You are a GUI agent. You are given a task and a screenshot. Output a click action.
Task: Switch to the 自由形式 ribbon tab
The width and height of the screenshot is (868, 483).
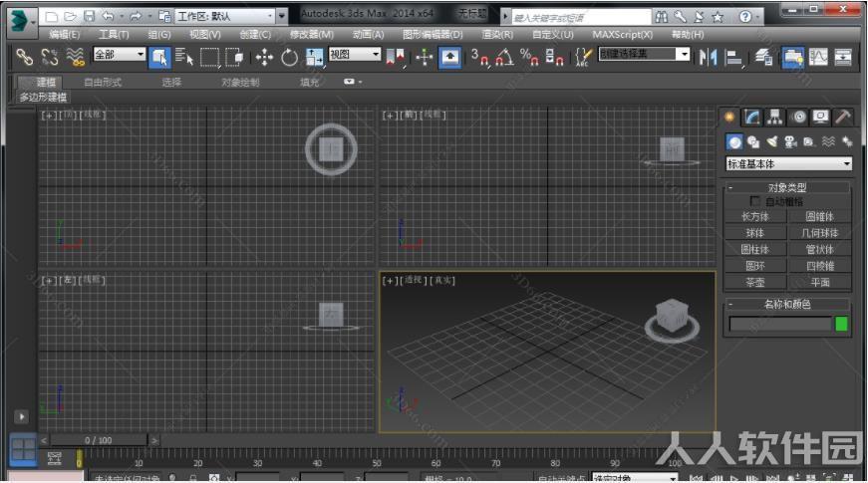(x=103, y=83)
